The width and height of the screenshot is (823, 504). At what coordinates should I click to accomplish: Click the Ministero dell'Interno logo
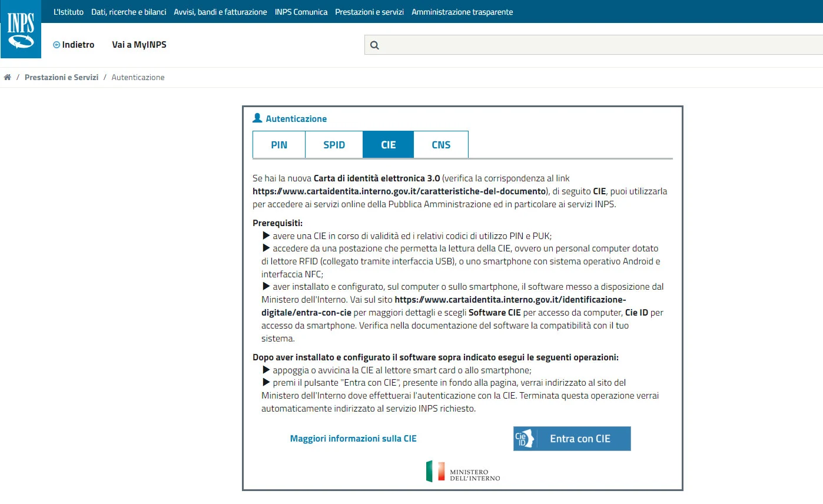pos(463,472)
